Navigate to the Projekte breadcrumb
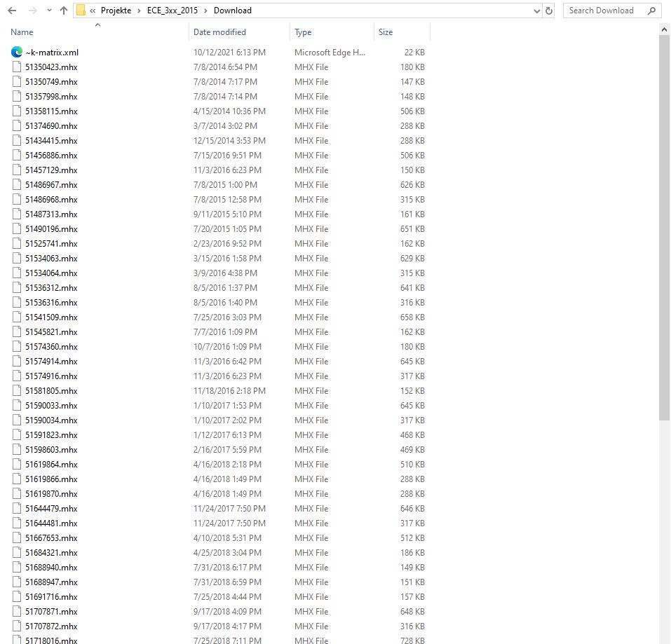 [x=115, y=10]
